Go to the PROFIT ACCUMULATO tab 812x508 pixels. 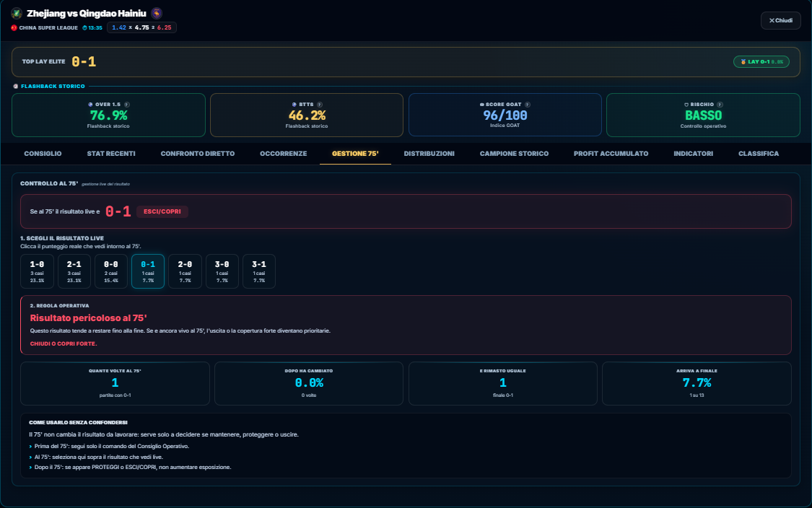point(611,154)
